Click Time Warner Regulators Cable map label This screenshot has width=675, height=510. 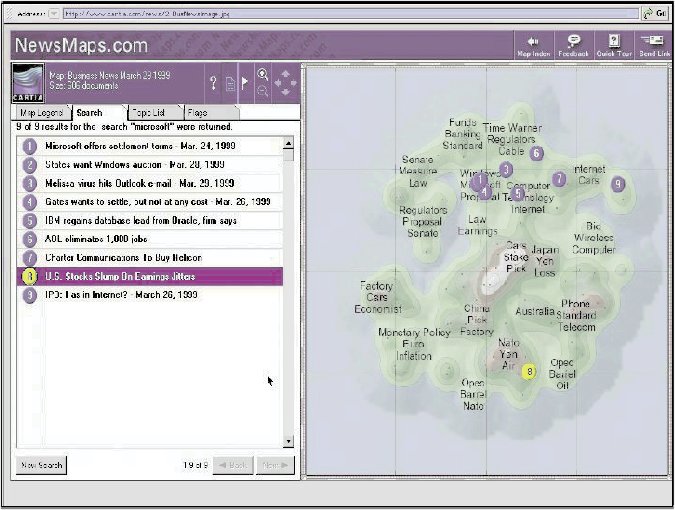coord(512,139)
